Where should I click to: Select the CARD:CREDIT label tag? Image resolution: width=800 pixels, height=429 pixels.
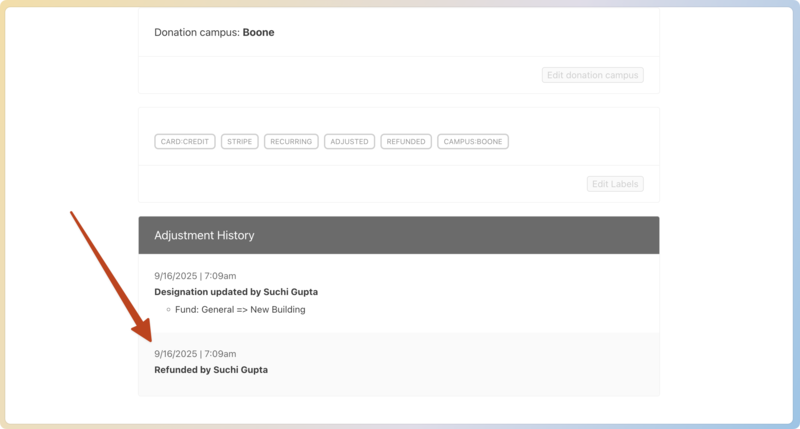pos(185,142)
